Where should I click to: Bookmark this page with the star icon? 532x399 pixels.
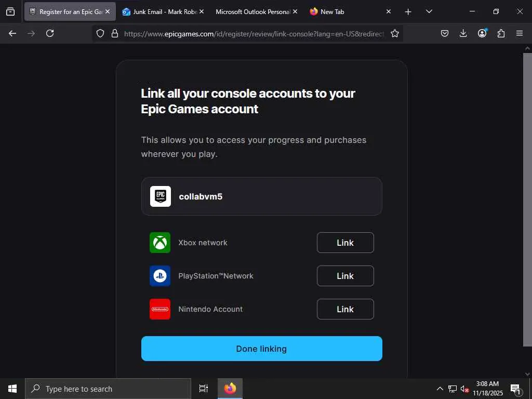pos(395,33)
